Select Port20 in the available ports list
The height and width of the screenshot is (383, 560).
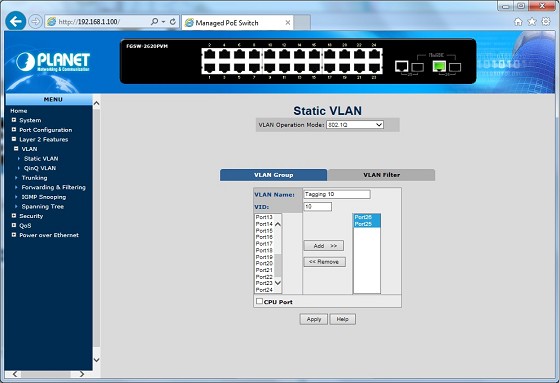click(x=264, y=263)
